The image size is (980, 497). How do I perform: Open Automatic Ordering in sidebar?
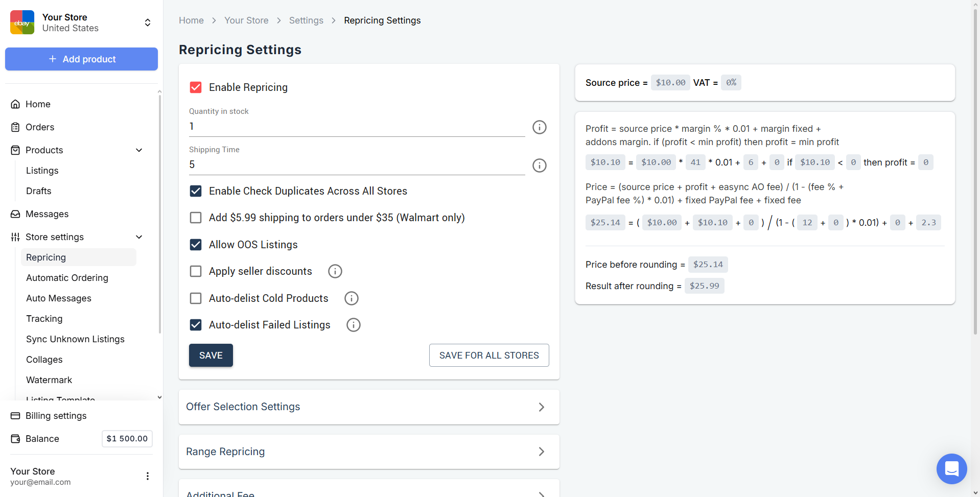67,278
